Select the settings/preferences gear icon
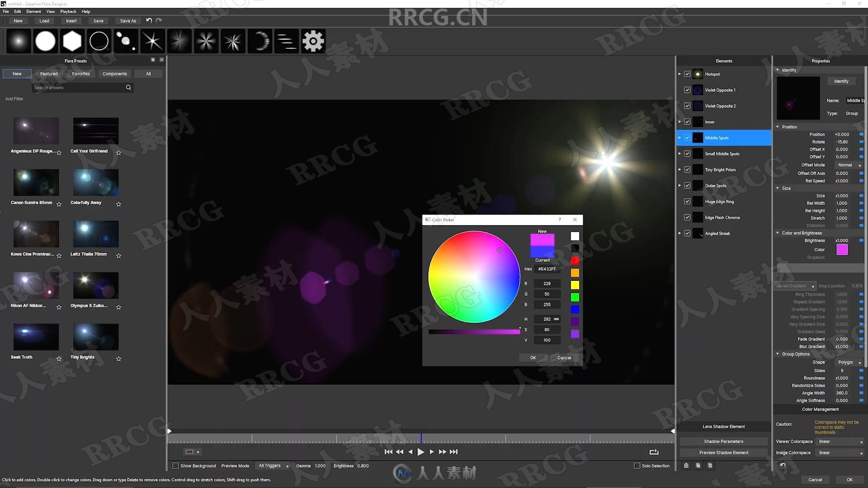868x488 pixels. 312,41
